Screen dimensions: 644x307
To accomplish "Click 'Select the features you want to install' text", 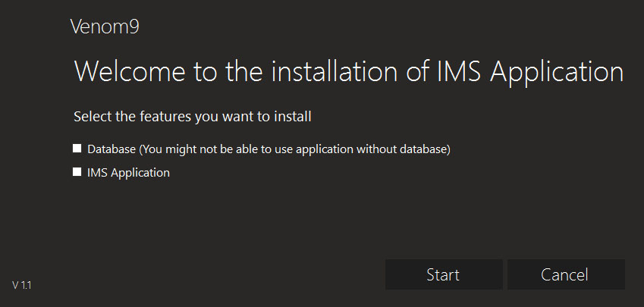I will (192, 117).
